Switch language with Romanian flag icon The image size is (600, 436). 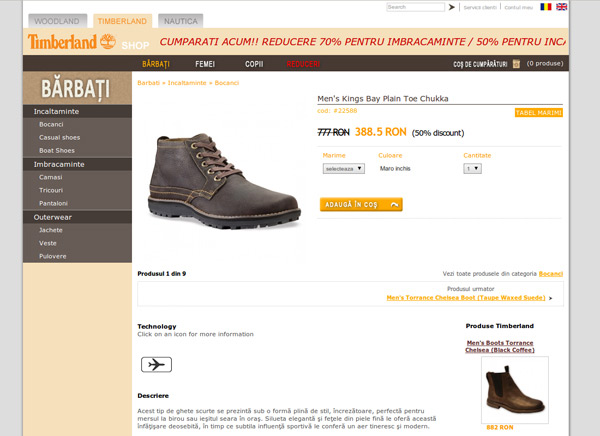click(x=546, y=7)
